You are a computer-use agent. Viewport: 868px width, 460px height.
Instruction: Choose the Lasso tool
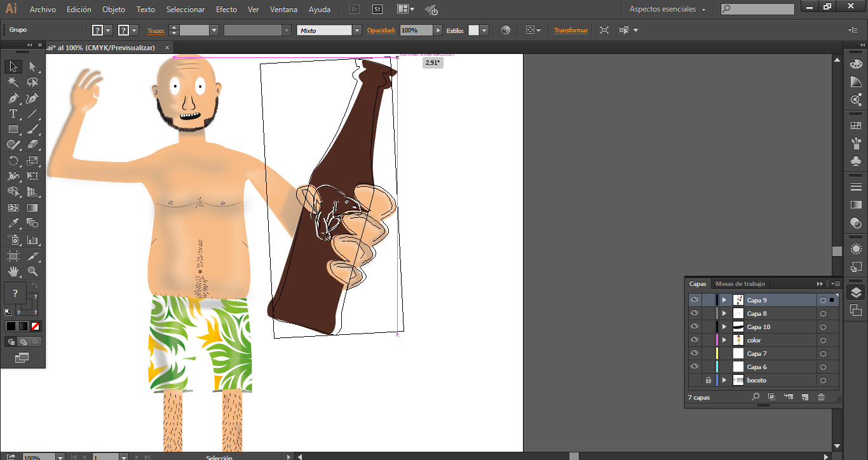(x=32, y=83)
